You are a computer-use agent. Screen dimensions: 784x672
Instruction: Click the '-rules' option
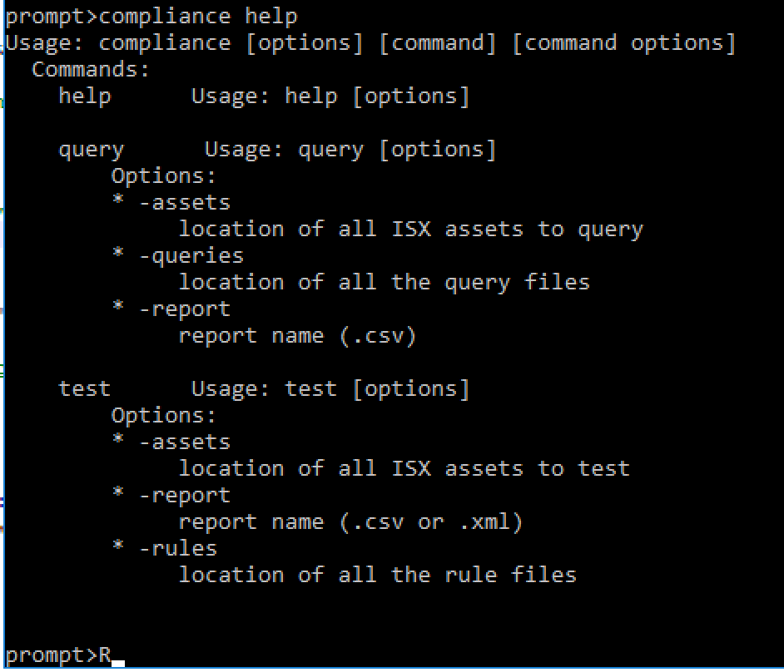[177, 548]
